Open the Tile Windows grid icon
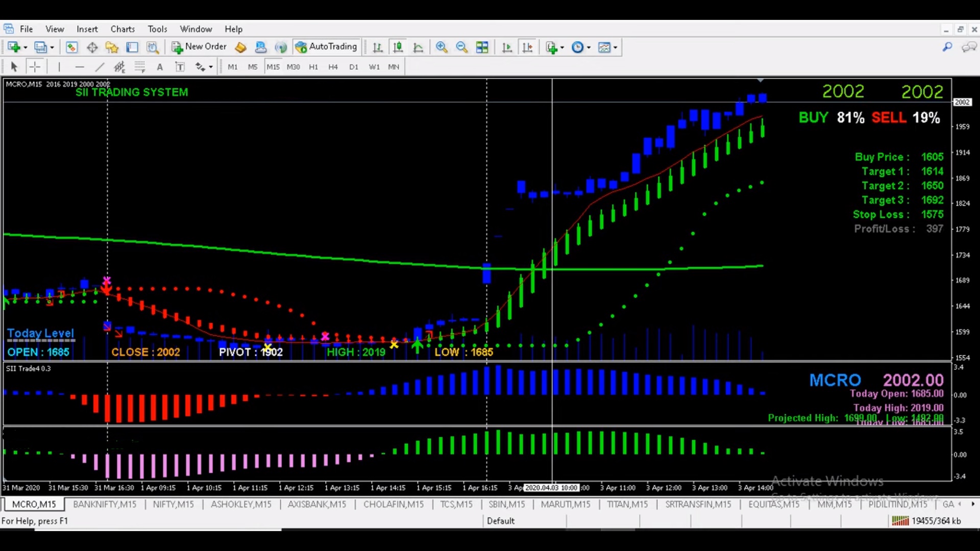Image resolution: width=980 pixels, height=551 pixels. [482, 47]
